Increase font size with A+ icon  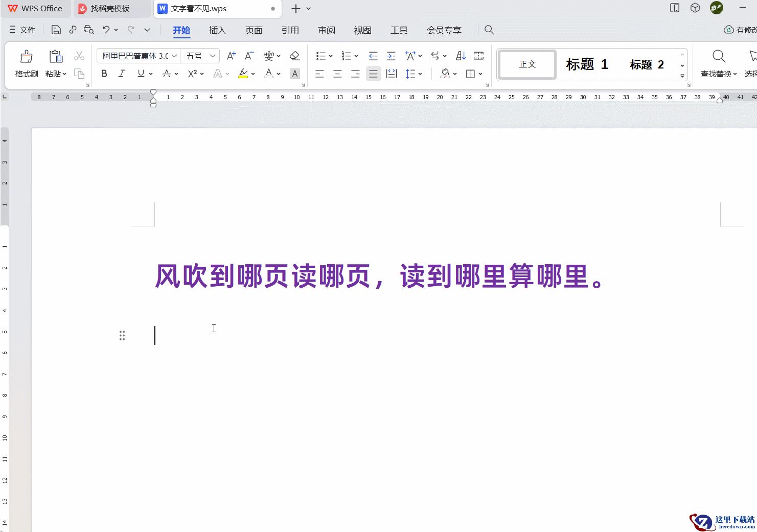(x=231, y=56)
